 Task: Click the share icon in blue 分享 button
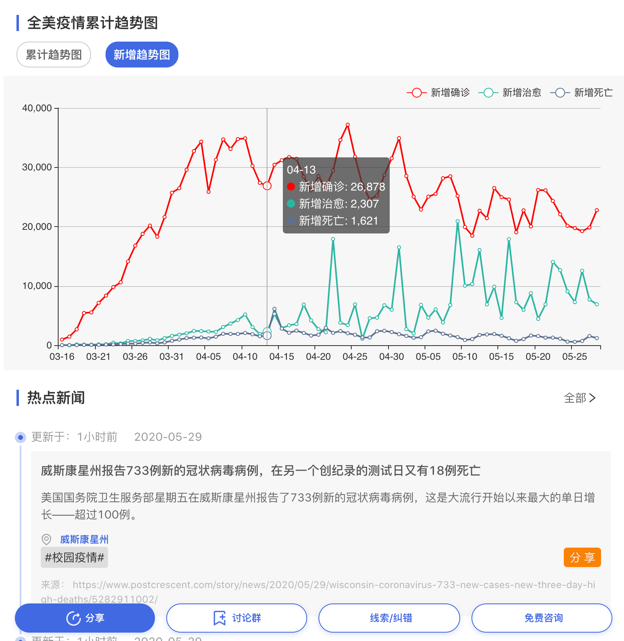coord(73,619)
